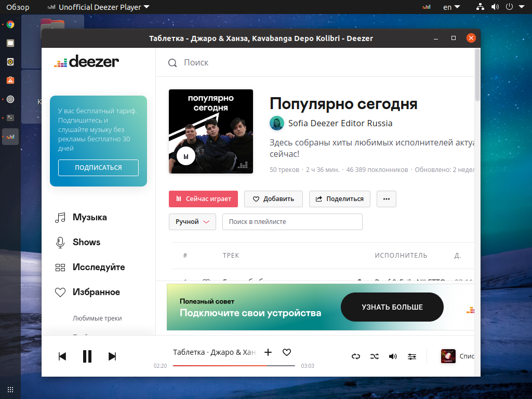Open the audio settings equalizer icon
532x399 pixels.
pos(412,356)
